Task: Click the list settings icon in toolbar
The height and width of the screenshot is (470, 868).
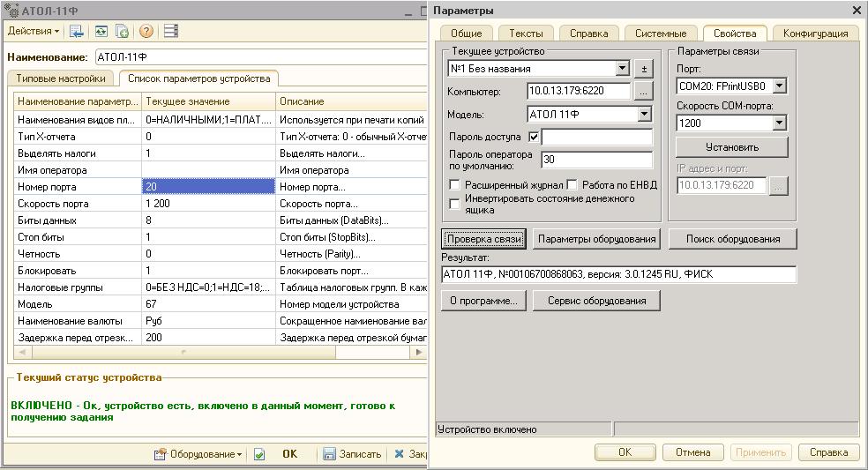Action: click(171, 32)
